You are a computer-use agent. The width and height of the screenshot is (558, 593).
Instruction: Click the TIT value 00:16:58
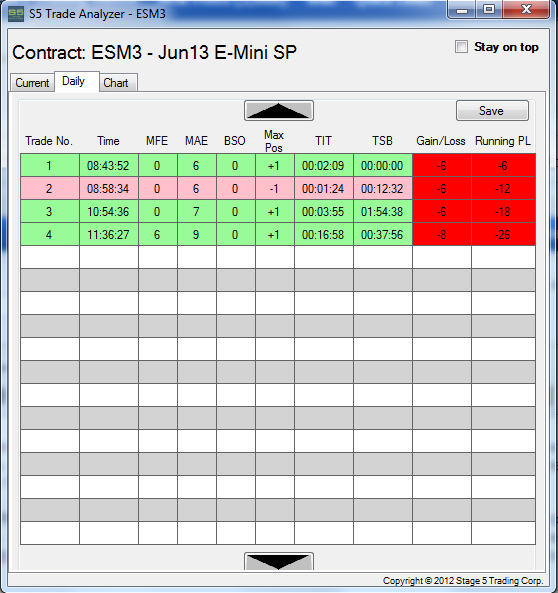click(324, 234)
